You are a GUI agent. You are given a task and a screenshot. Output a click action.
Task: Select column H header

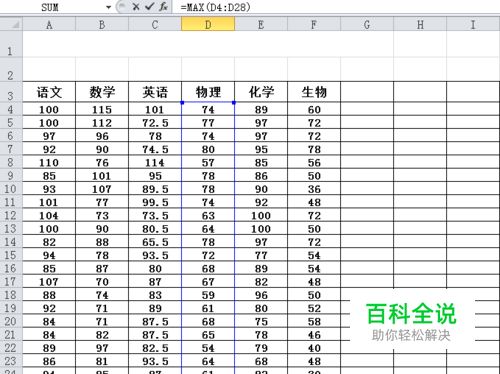click(x=420, y=24)
